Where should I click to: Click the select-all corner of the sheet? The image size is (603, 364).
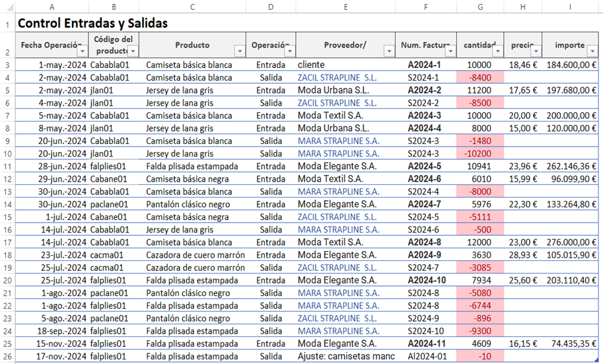(7, 7)
